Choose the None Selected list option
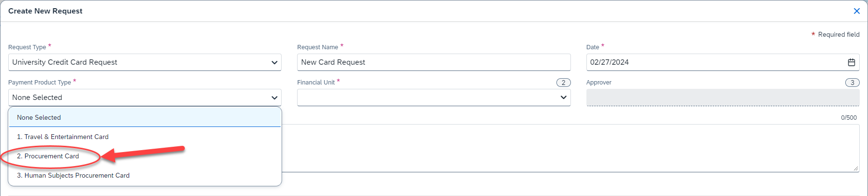 [x=39, y=117]
